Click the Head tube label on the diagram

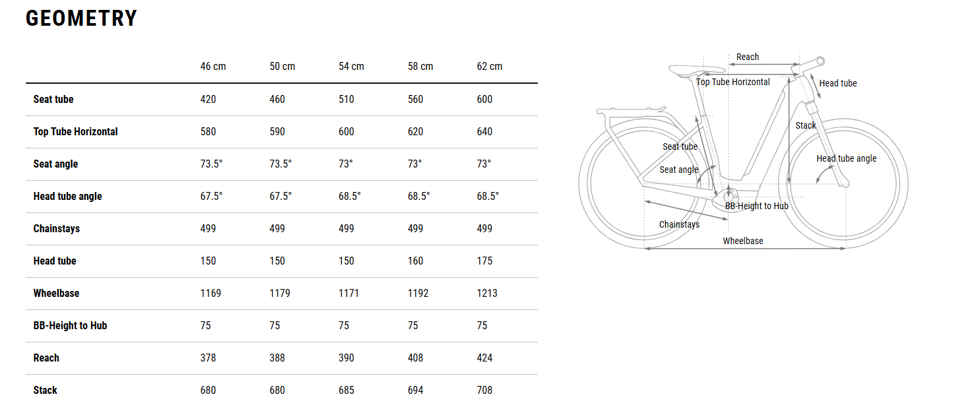[838, 83]
